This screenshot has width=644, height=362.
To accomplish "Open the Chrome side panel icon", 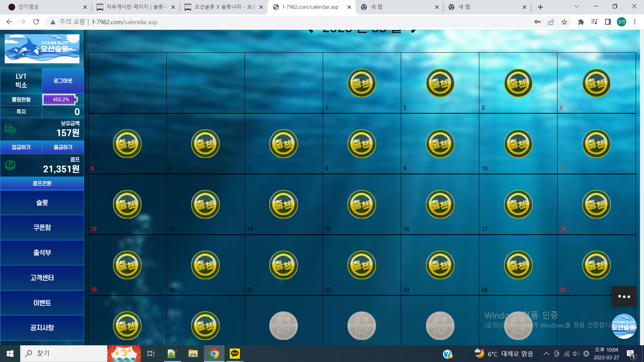I will [608, 22].
